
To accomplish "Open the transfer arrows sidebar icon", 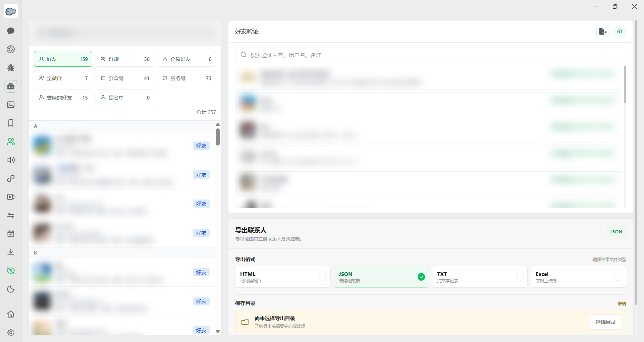I will pyautogui.click(x=11, y=215).
